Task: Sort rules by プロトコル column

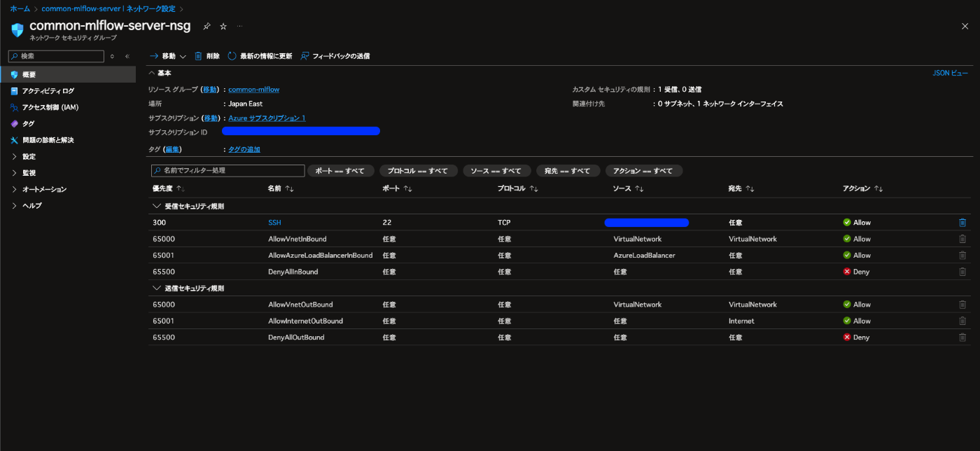Action: 517,189
